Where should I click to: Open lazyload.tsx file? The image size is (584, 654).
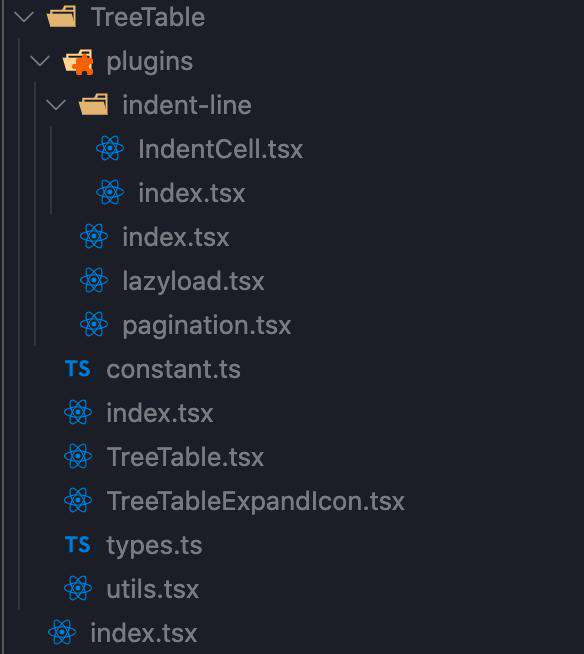pos(193,281)
